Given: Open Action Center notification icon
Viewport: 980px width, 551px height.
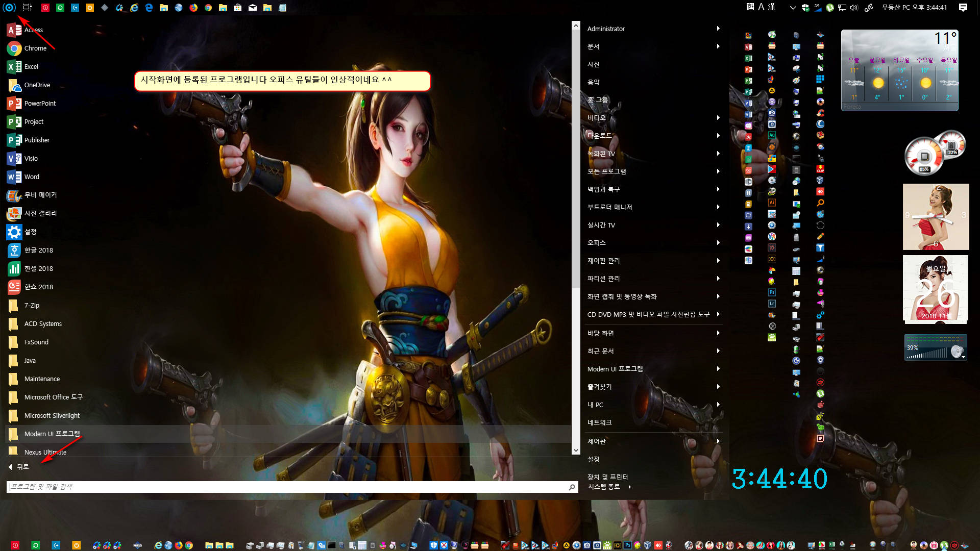Looking at the screenshot, I should (x=963, y=8).
